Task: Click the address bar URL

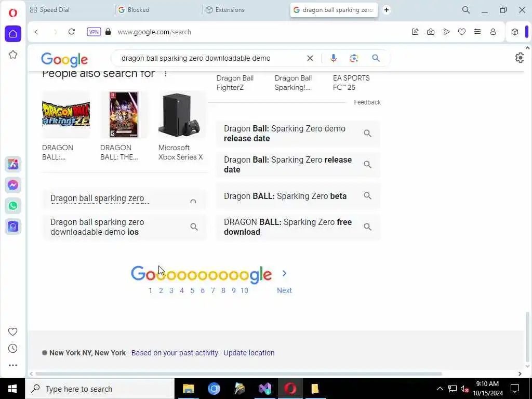Action: pos(154,32)
